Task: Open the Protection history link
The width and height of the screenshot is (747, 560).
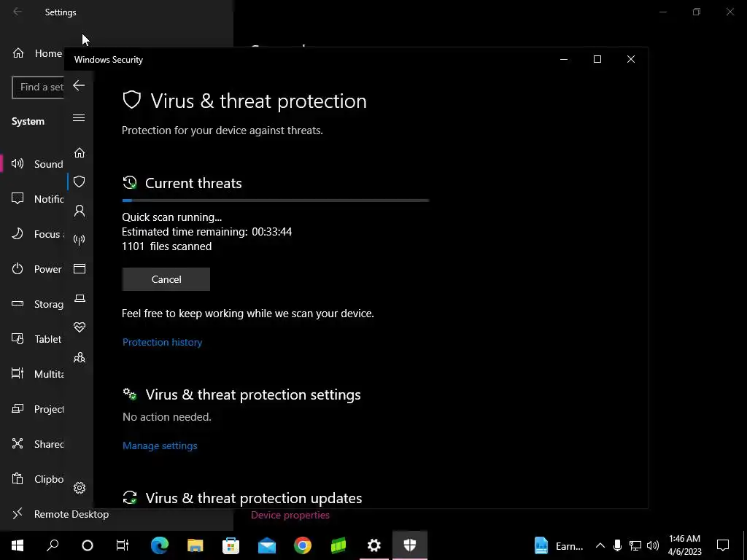Action: tap(163, 342)
